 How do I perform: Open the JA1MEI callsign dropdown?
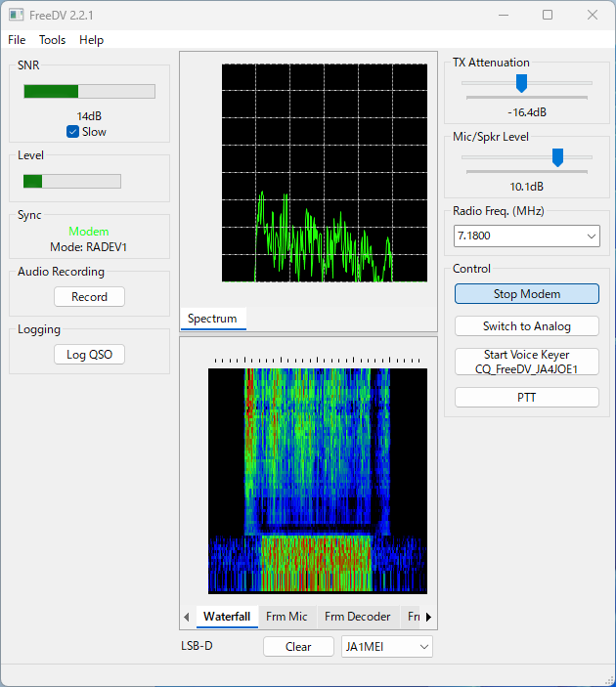(x=386, y=647)
